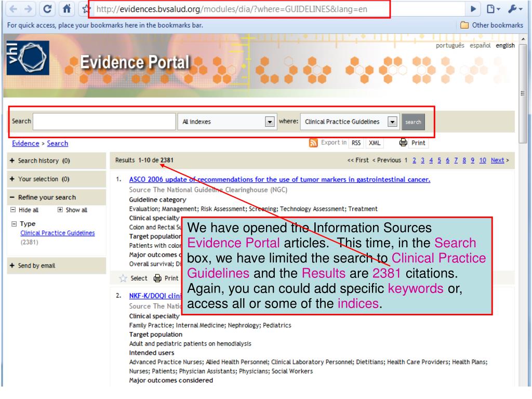This screenshot has width=532, height=399.
Task: Expand the Search history panel
Action: [56, 161]
